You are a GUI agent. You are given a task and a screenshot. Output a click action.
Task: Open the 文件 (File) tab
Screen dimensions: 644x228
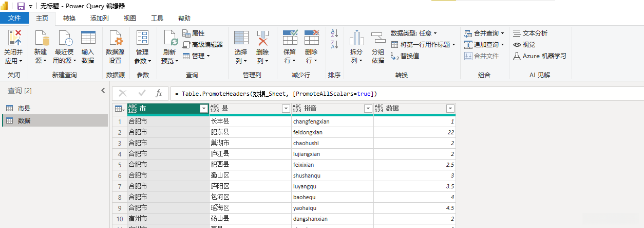(x=14, y=18)
